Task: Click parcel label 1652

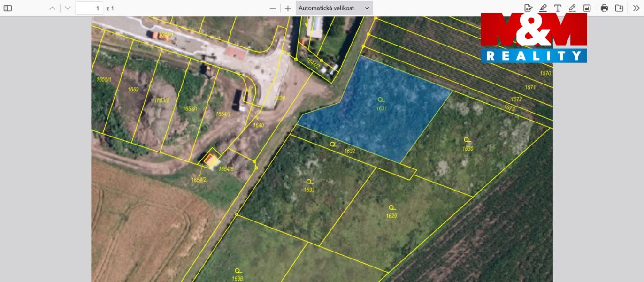Action: pyautogui.click(x=133, y=89)
